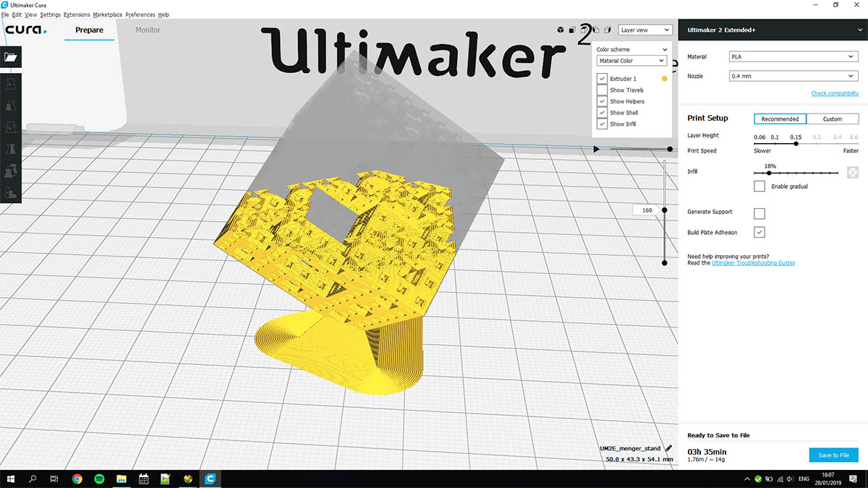
Task: Uncheck the Show Helpers checkbox
Action: click(602, 101)
